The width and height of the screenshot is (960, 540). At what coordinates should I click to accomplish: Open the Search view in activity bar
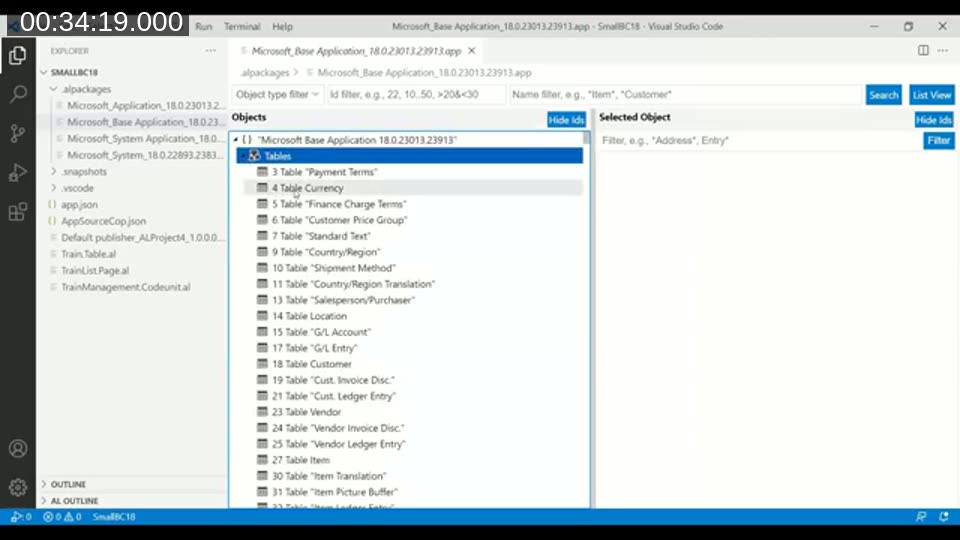coord(18,94)
